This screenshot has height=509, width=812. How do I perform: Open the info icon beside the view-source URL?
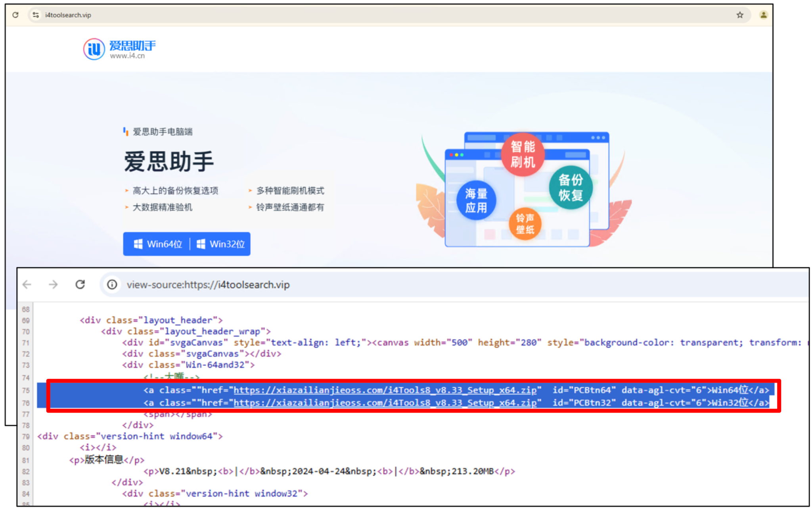click(x=111, y=284)
